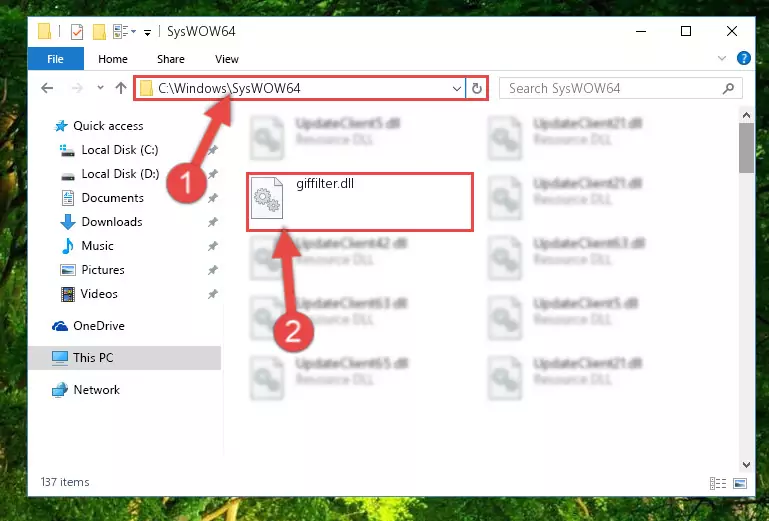Minimize the SysWOW64 window
This screenshot has height=521, width=769.
(x=641, y=31)
